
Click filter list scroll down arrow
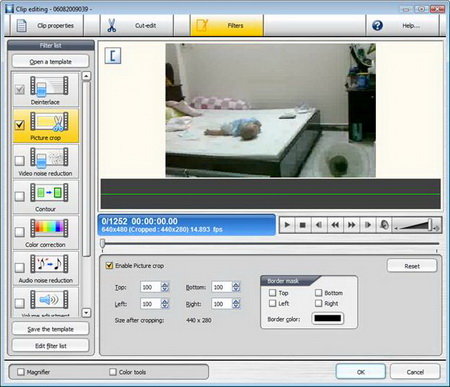click(86, 313)
